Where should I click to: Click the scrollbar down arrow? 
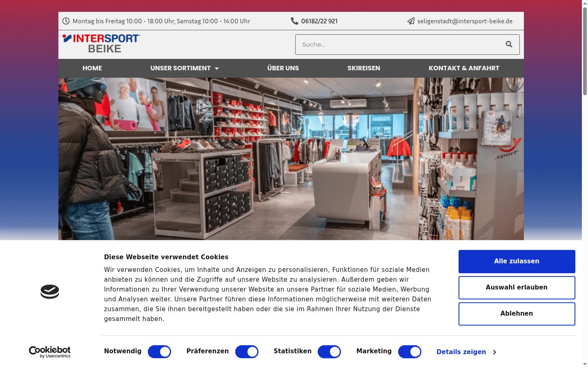(585, 364)
